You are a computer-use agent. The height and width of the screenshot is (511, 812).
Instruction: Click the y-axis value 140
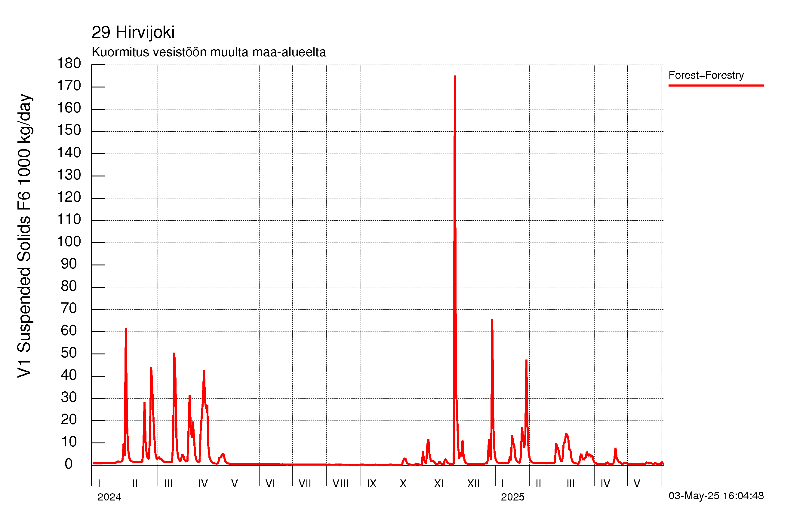coord(69,153)
